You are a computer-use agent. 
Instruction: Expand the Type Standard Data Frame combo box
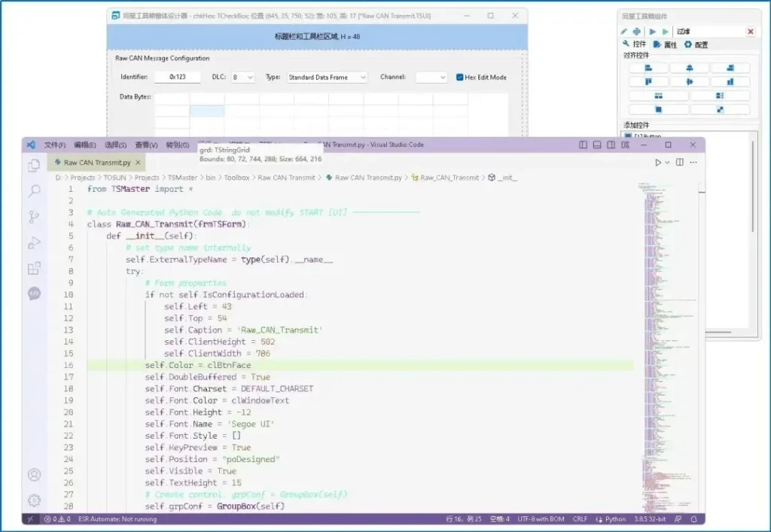[x=326, y=78]
